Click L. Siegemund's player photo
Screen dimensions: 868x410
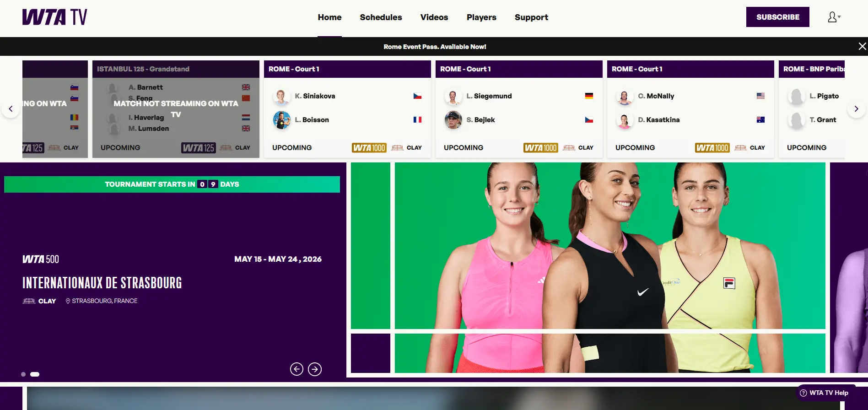click(x=453, y=97)
